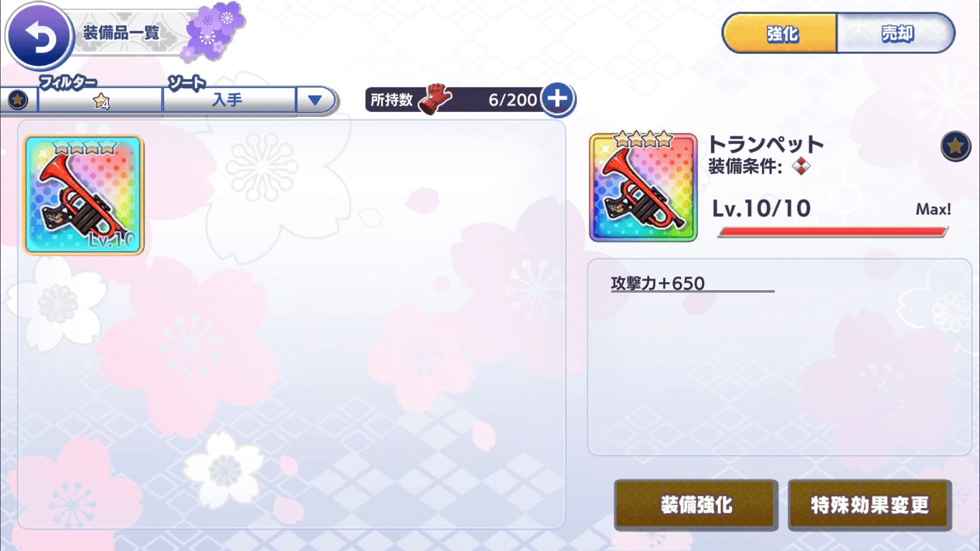Tap the red level progress bar
This screenshot has height=551, width=980.
pos(833,231)
